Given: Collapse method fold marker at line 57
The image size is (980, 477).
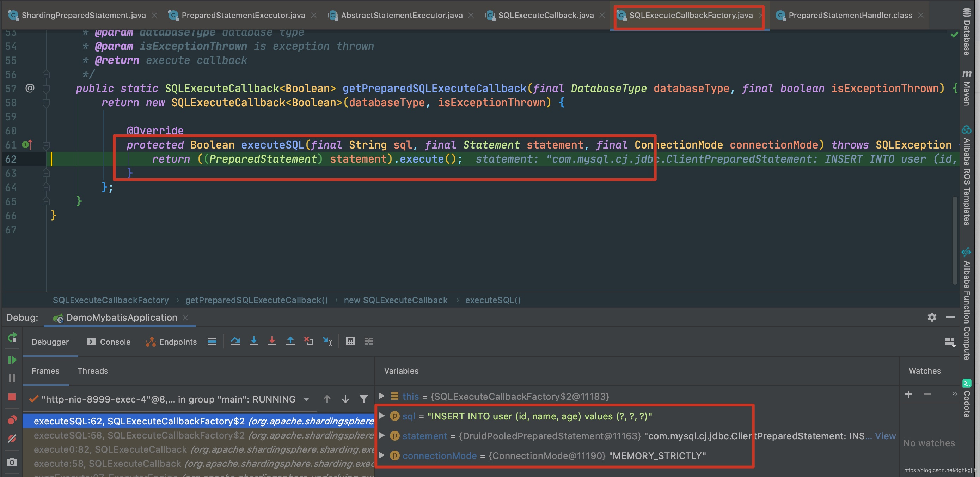Looking at the screenshot, I should pos(46,89).
